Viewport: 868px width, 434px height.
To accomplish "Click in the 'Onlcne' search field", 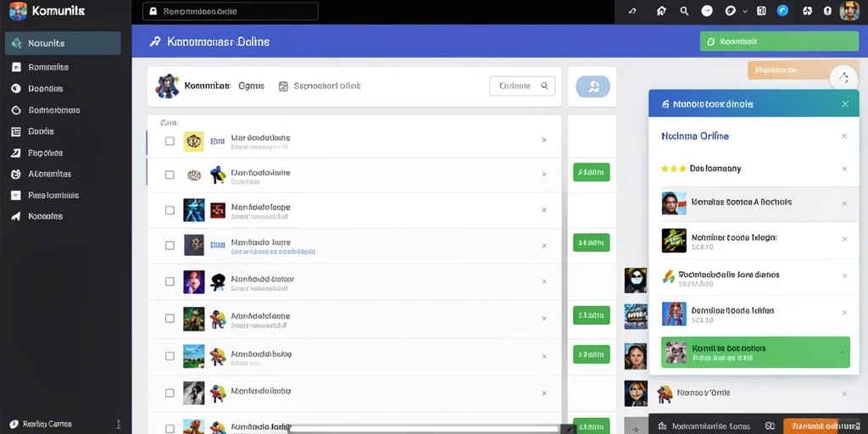I will [522, 86].
